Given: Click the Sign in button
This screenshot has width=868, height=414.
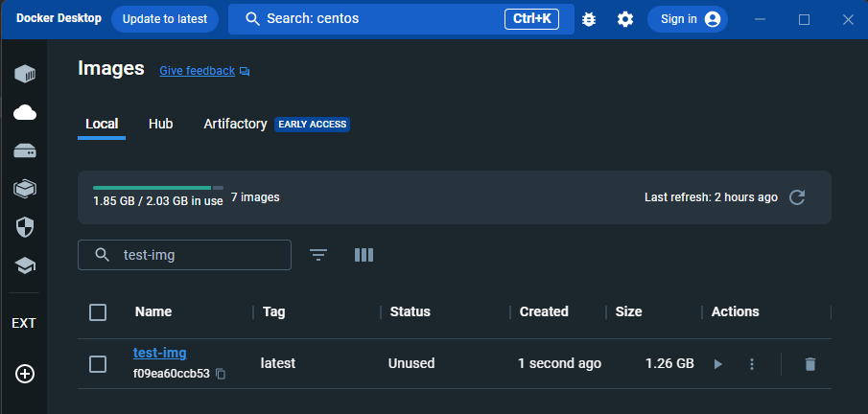Looking at the screenshot, I should pos(688,19).
